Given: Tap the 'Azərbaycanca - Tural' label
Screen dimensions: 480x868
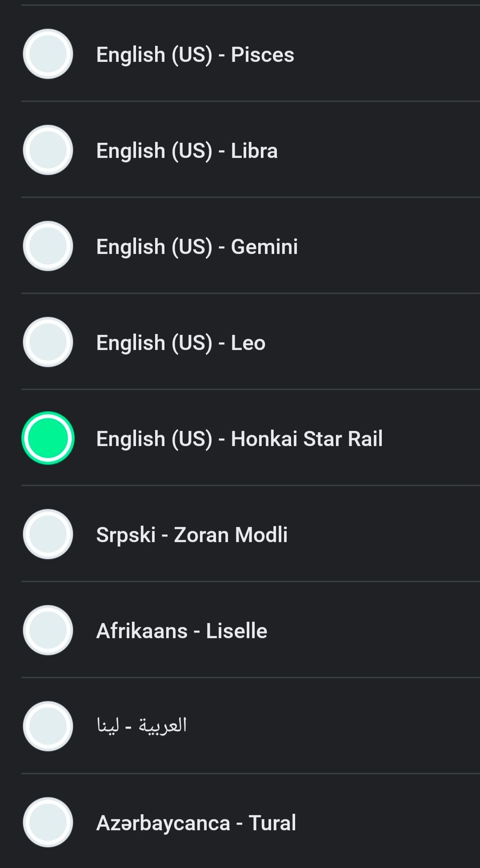Looking at the screenshot, I should pyautogui.click(x=196, y=824).
